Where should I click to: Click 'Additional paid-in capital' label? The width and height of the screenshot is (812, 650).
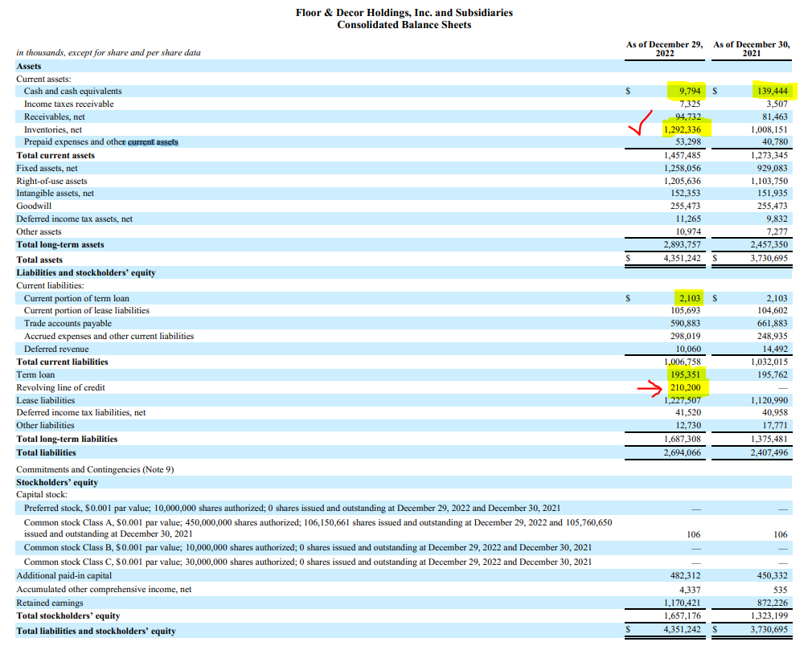click(64, 575)
